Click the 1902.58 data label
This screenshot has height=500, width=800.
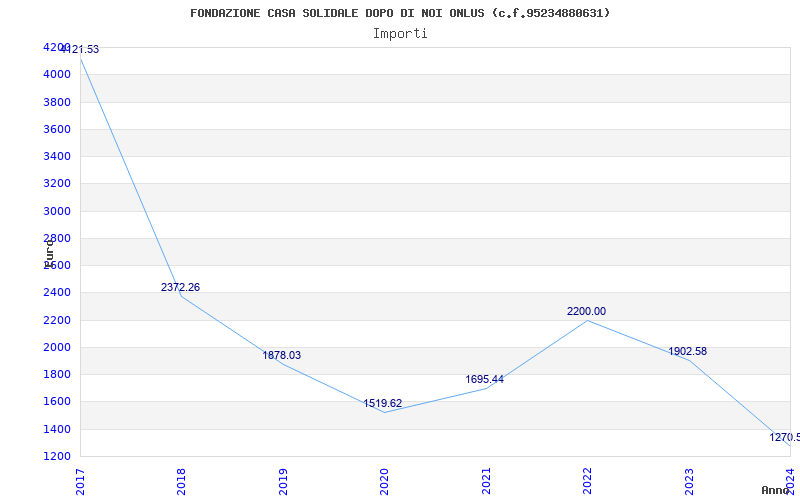pyautogui.click(x=687, y=351)
